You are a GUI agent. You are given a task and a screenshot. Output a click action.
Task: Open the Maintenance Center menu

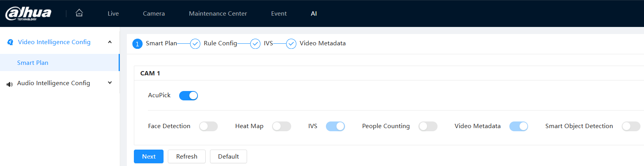pyautogui.click(x=218, y=14)
